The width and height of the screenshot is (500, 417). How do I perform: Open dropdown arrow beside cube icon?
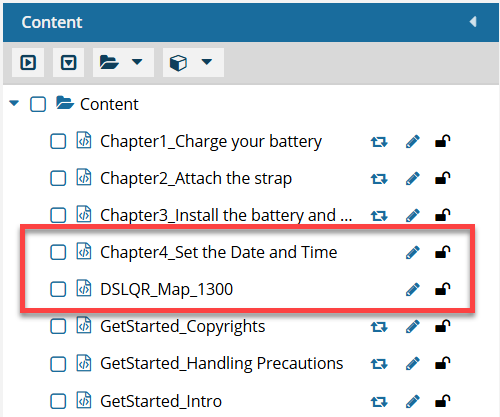tap(207, 62)
